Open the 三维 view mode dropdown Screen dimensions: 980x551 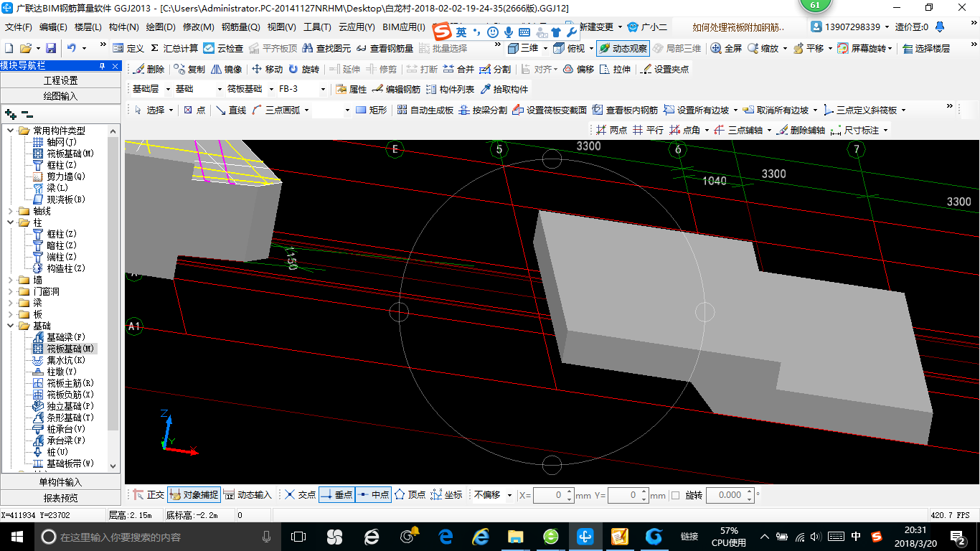point(545,48)
